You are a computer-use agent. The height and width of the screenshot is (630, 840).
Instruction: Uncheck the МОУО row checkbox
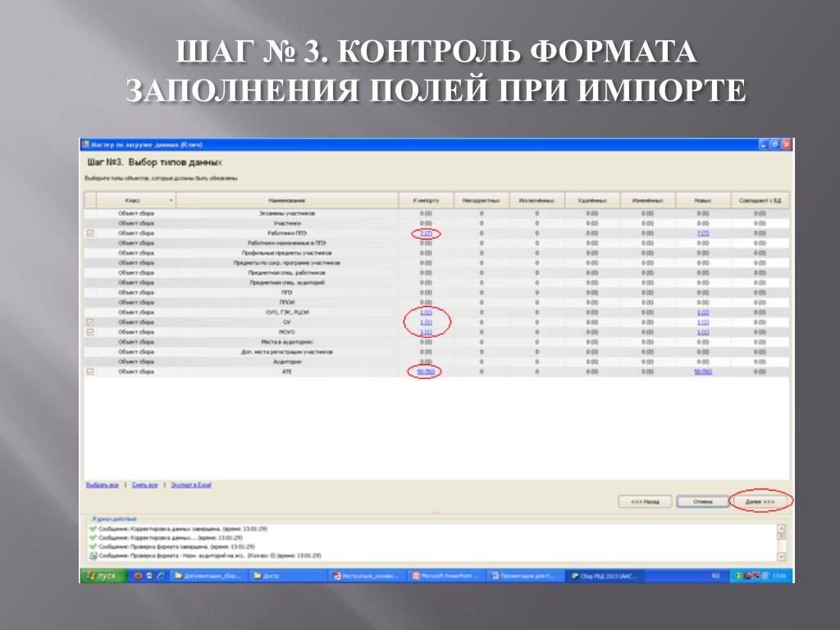point(90,332)
